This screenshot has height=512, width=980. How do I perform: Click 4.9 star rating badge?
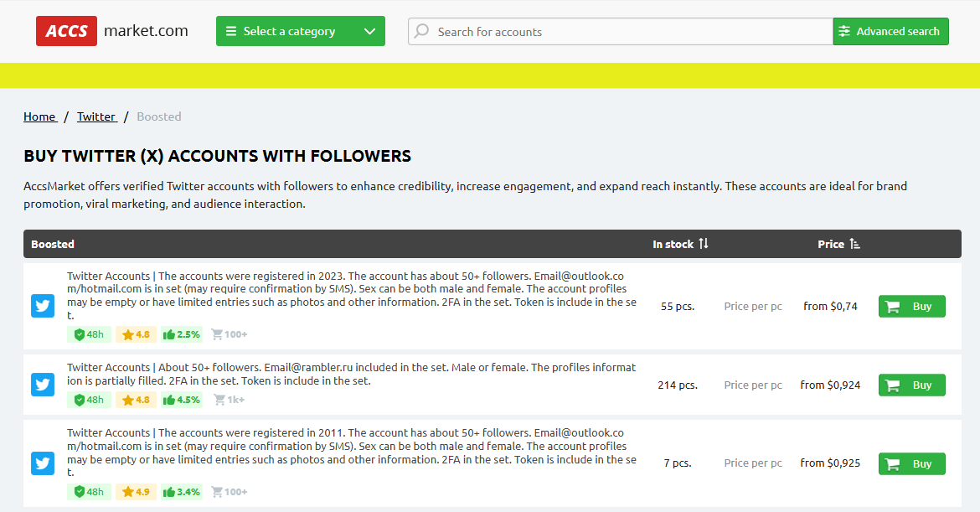(x=136, y=492)
